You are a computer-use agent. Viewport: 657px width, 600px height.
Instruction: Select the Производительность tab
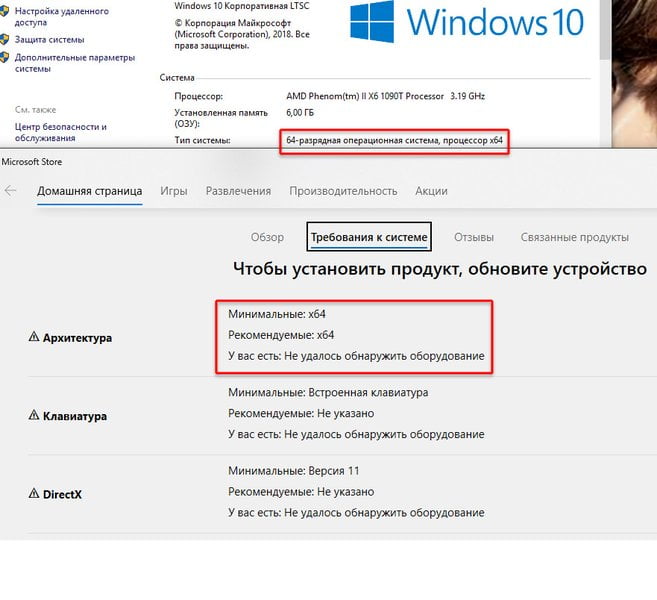343,191
